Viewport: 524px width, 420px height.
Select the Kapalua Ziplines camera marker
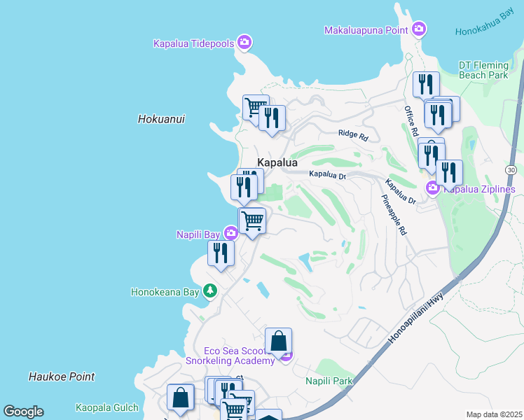pos(433,188)
